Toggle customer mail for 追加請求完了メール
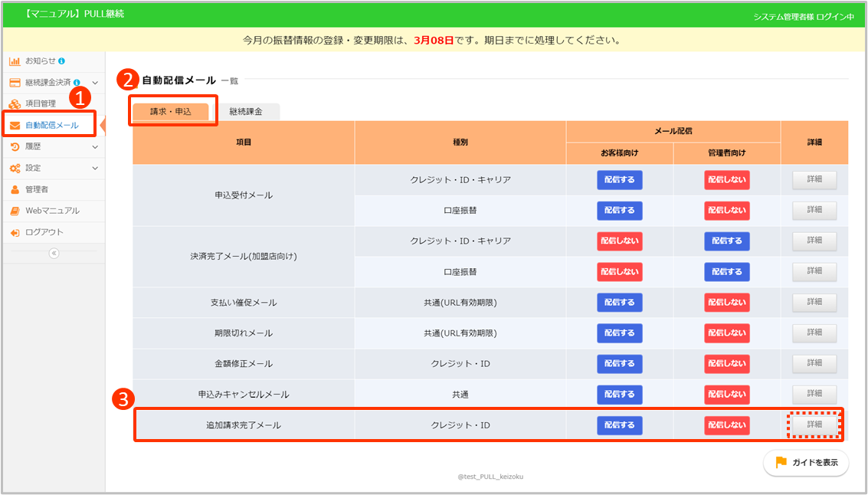This screenshot has width=868, height=495. pyautogui.click(x=620, y=425)
